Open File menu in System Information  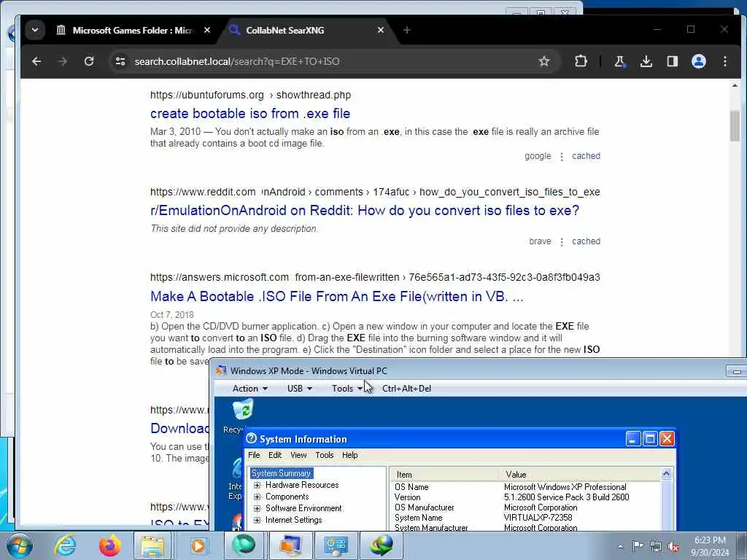(254, 455)
